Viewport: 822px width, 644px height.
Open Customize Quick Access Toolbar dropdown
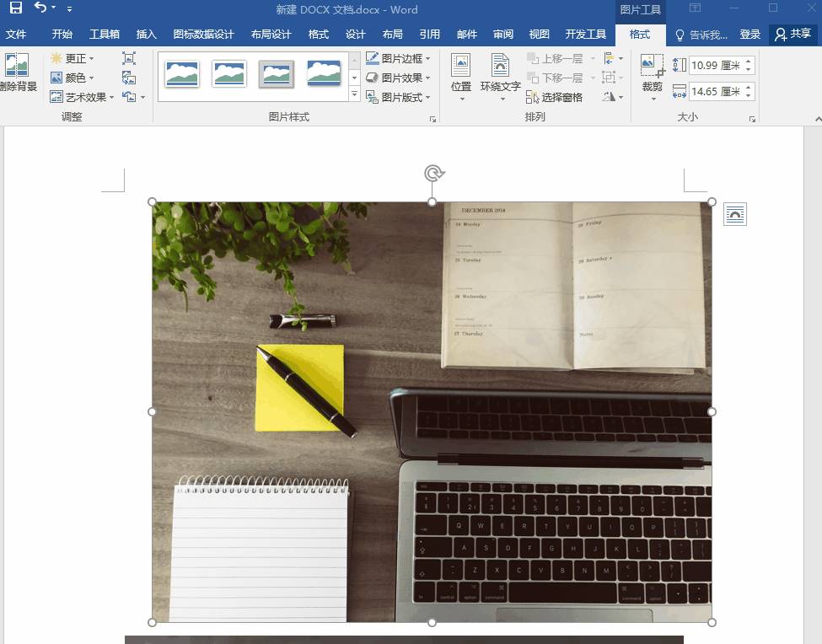pos(69,9)
